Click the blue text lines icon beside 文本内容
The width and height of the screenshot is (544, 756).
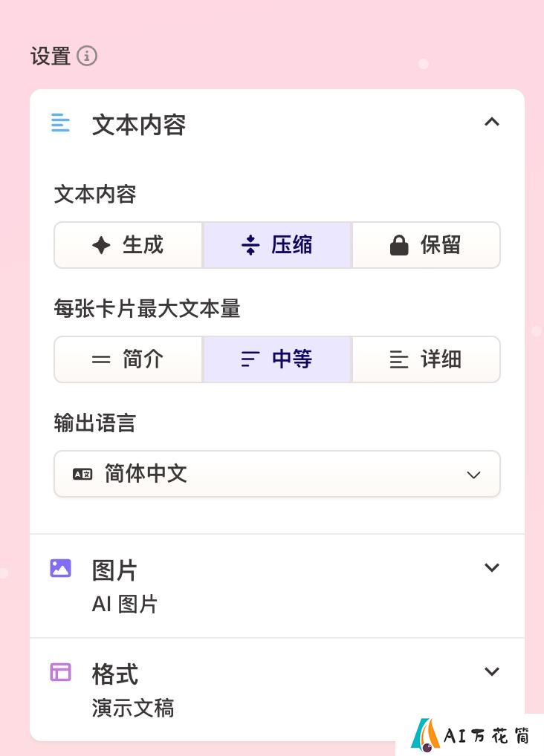point(60,123)
